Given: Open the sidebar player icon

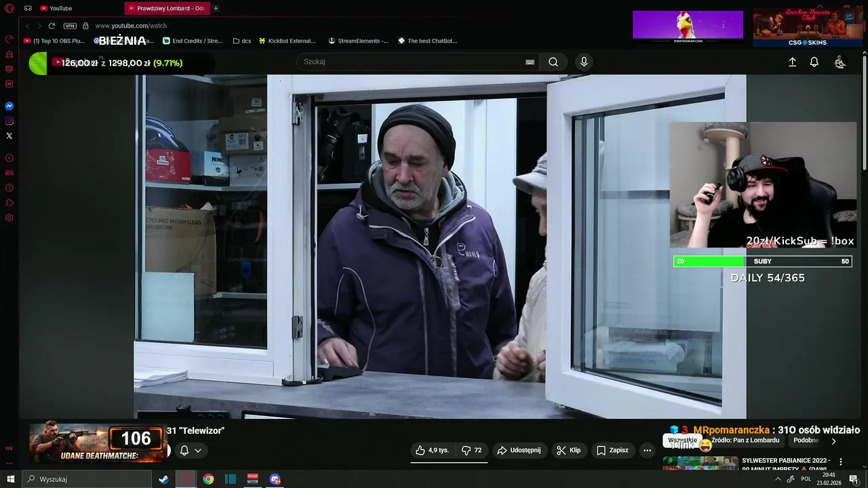Looking at the screenshot, I should (x=9, y=158).
